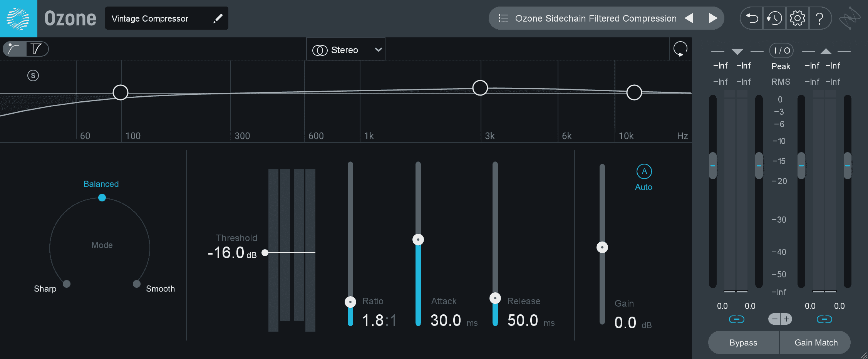Click the Gain 0.0 dB value
The width and height of the screenshot is (868, 359).
pos(633,323)
